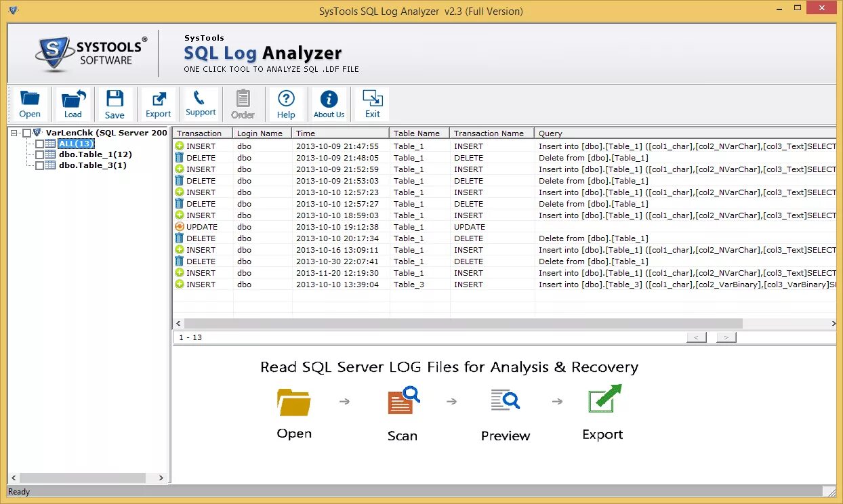Tick the ALL(13) checkbox

point(39,144)
